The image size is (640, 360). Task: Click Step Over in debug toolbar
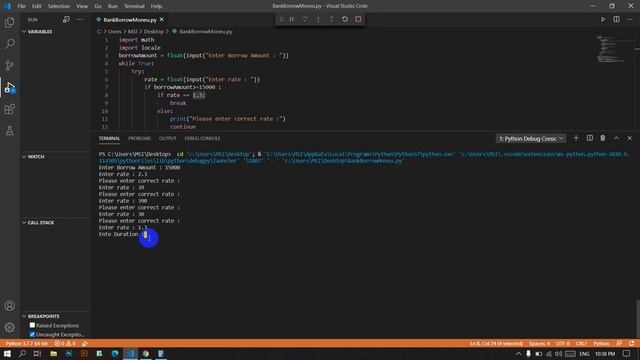tap(305, 19)
